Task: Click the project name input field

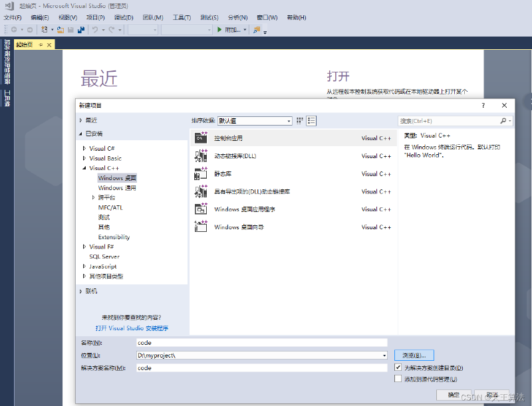Action: (x=261, y=343)
